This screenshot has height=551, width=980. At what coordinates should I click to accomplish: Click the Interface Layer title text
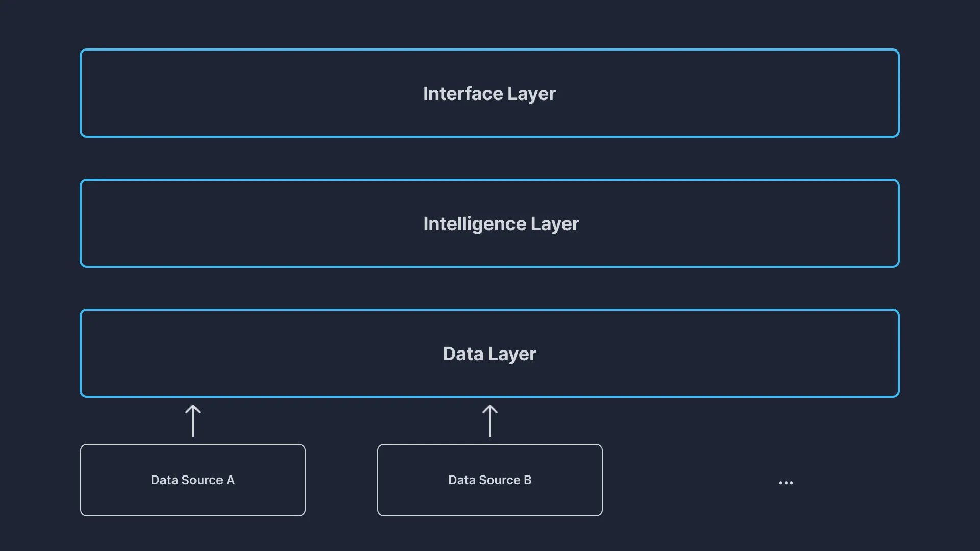click(489, 93)
